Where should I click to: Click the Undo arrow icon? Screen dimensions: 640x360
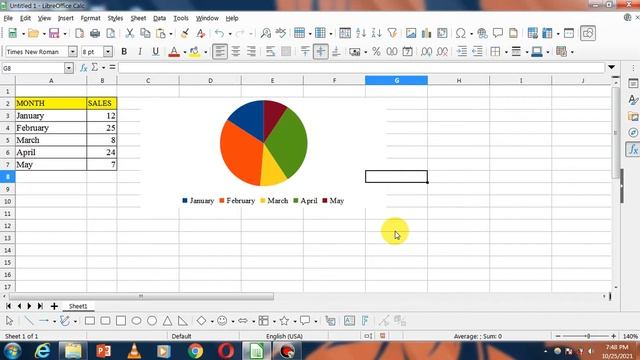[x=220, y=33]
